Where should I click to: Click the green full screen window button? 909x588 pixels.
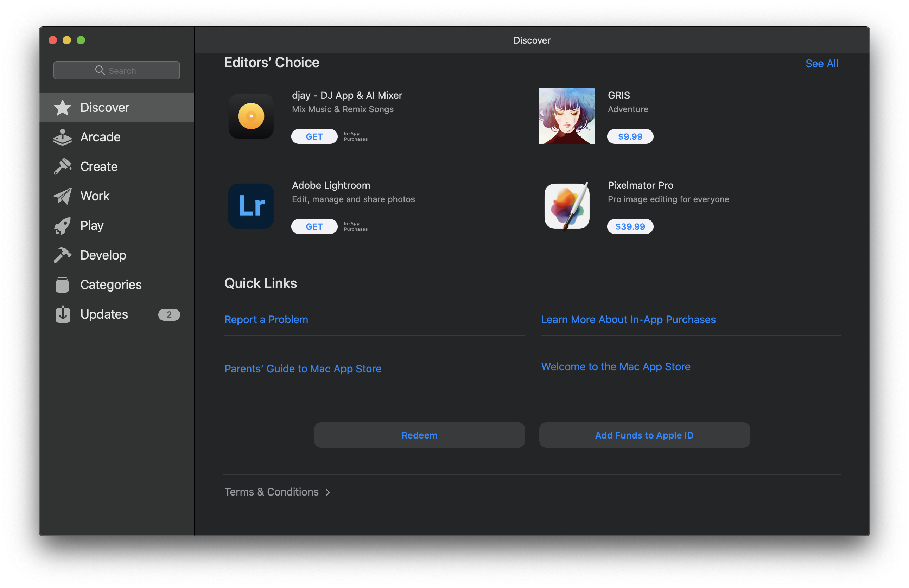(81, 40)
